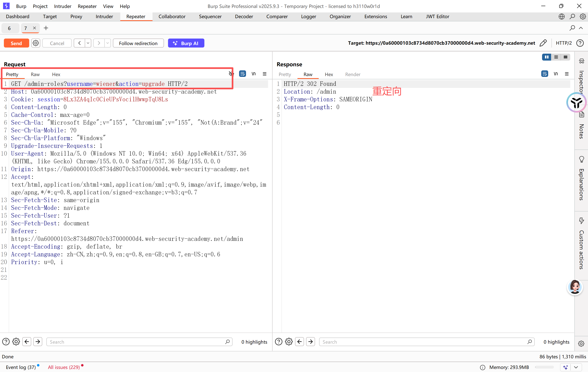Viewport: 588px width, 372px height.
Task: Jump to next response search match
Action: pyautogui.click(x=310, y=342)
